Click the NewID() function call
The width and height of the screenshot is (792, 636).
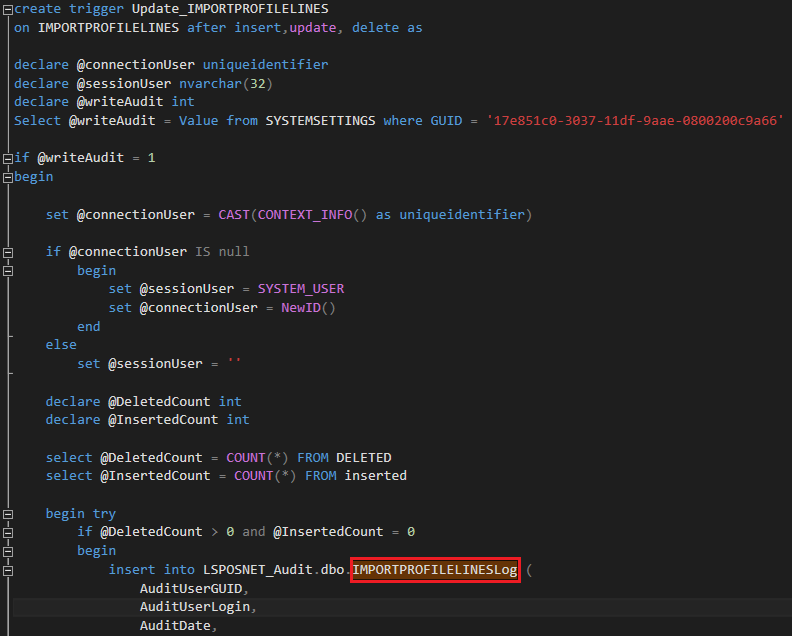coord(308,308)
